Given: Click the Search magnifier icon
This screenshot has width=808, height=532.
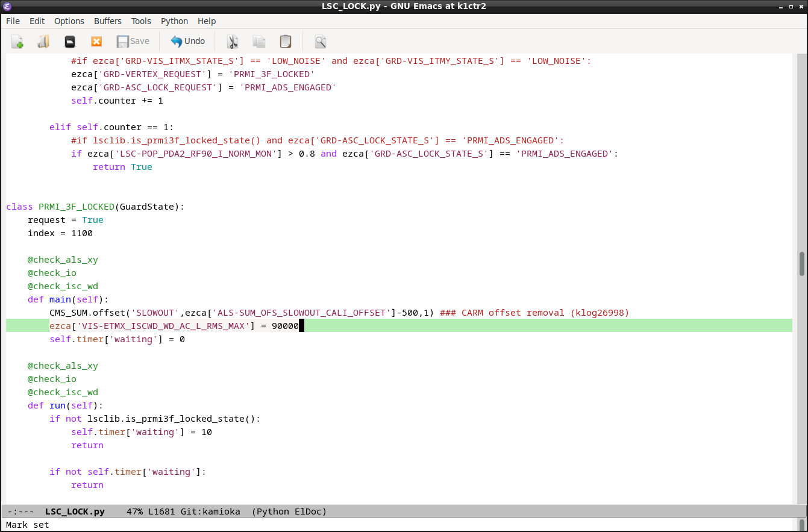Looking at the screenshot, I should [321, 42].
